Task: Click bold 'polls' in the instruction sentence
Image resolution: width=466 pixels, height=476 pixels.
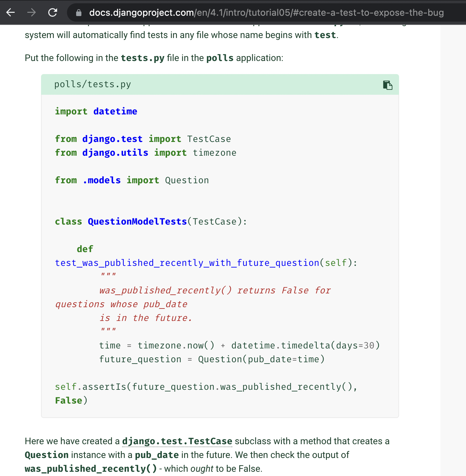Action: tap(220, 58)
